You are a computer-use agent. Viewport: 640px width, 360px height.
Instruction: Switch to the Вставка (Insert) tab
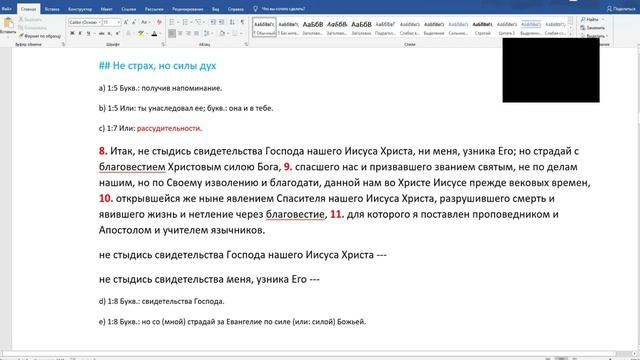coord(52,9)
